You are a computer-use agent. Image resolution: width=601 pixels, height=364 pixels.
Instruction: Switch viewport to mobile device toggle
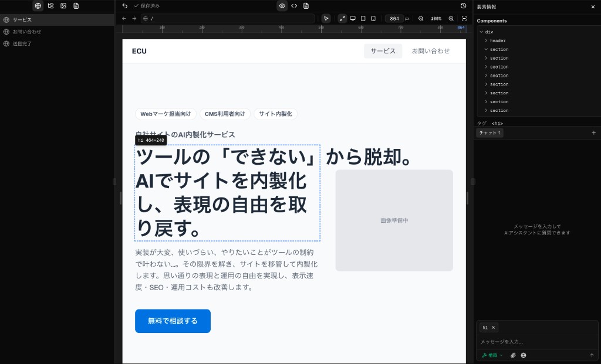(373, 18)
